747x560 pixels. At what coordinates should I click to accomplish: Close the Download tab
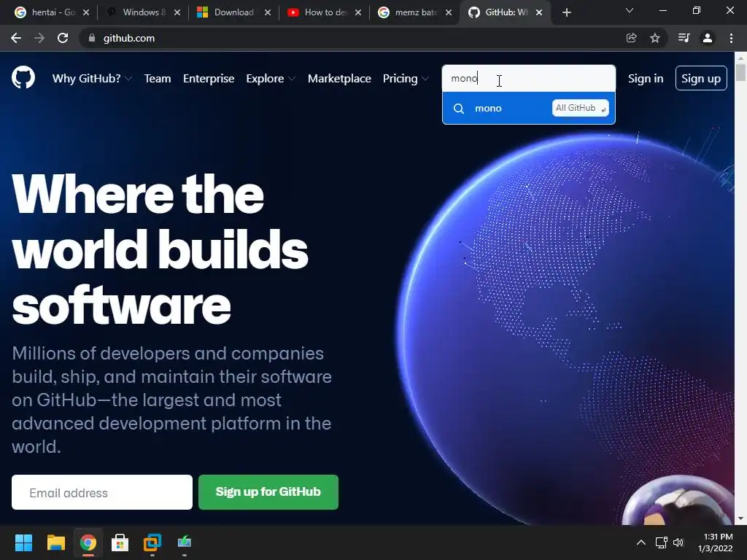pyautogui.click(x=268, y=12)
